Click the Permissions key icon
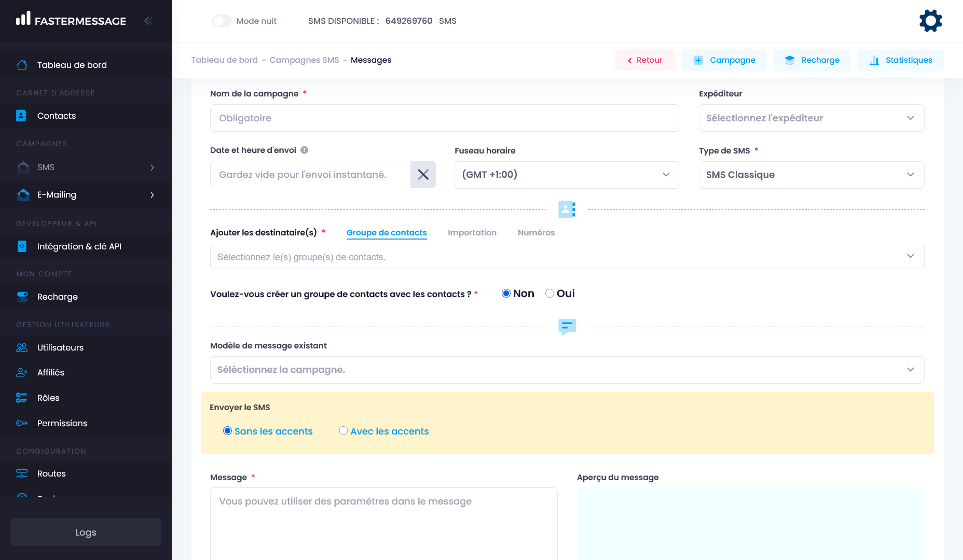Image resolution: width=963 pixels, height=560 pixels. (x=22, y=423)
